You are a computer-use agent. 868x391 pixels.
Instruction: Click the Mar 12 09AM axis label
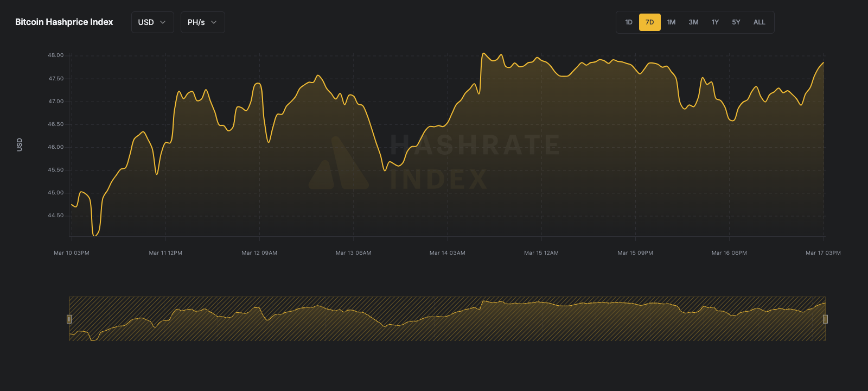259,253
